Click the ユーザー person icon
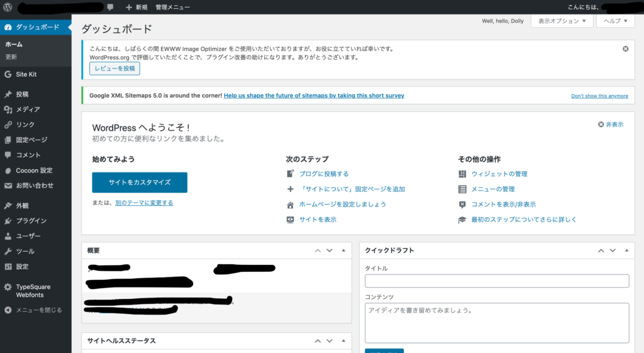The width and height of the screenshot is (644, 353). pos(8,236)
